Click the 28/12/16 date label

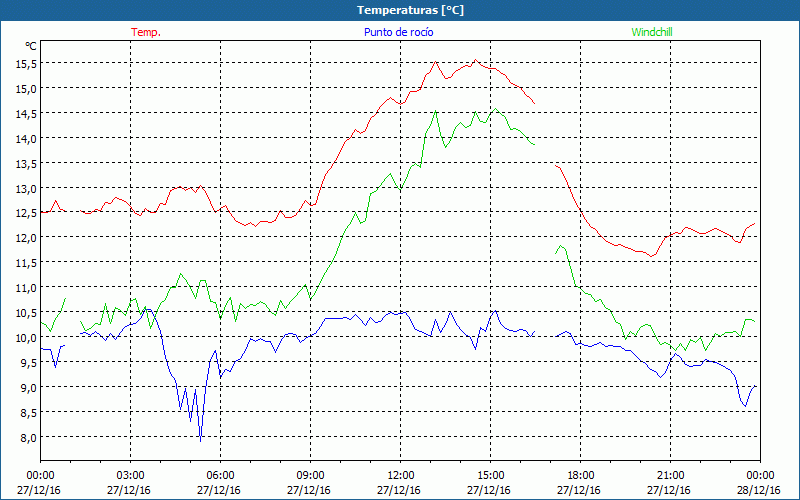[759, 490]
